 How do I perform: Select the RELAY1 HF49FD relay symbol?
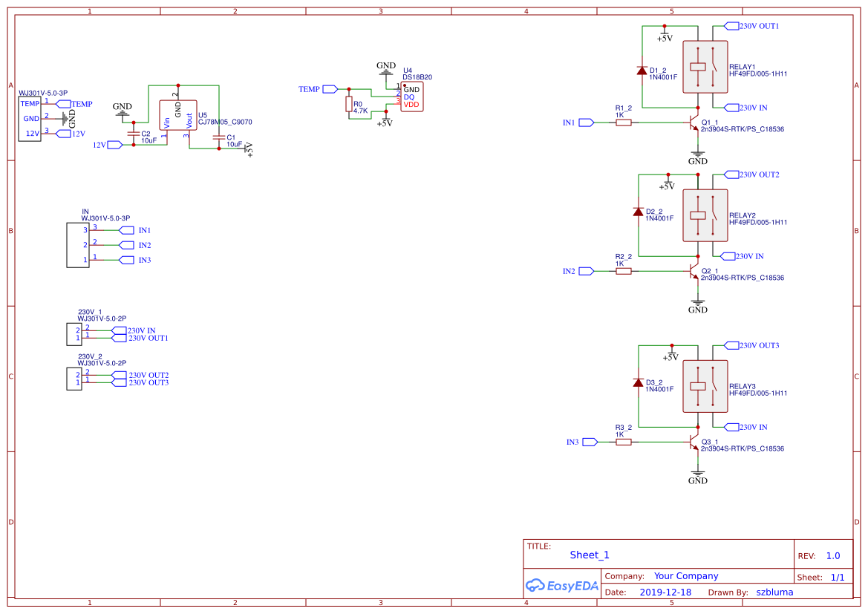coord(704,66)
